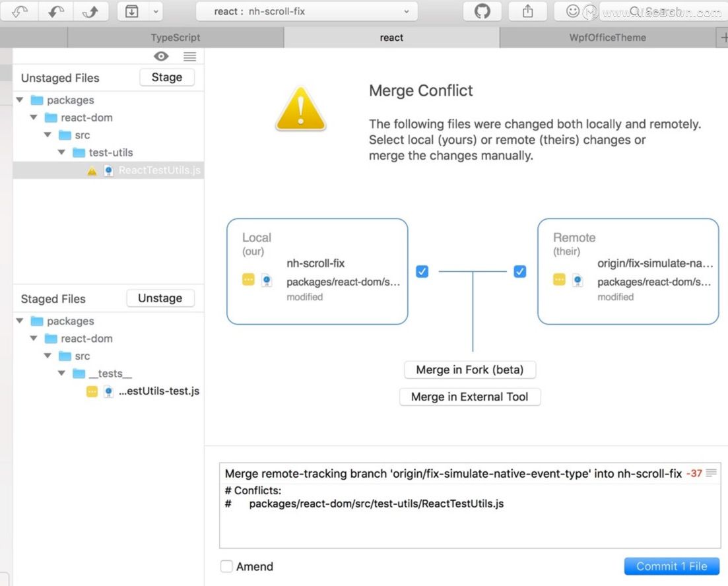The image size is (728, 586).
Task: Click the Stage button
Action: (167, 77)
